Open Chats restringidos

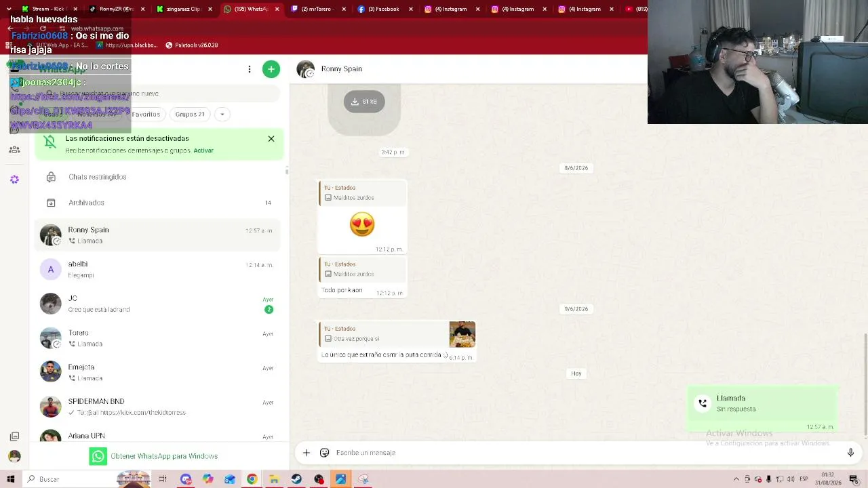pos(157,177)
